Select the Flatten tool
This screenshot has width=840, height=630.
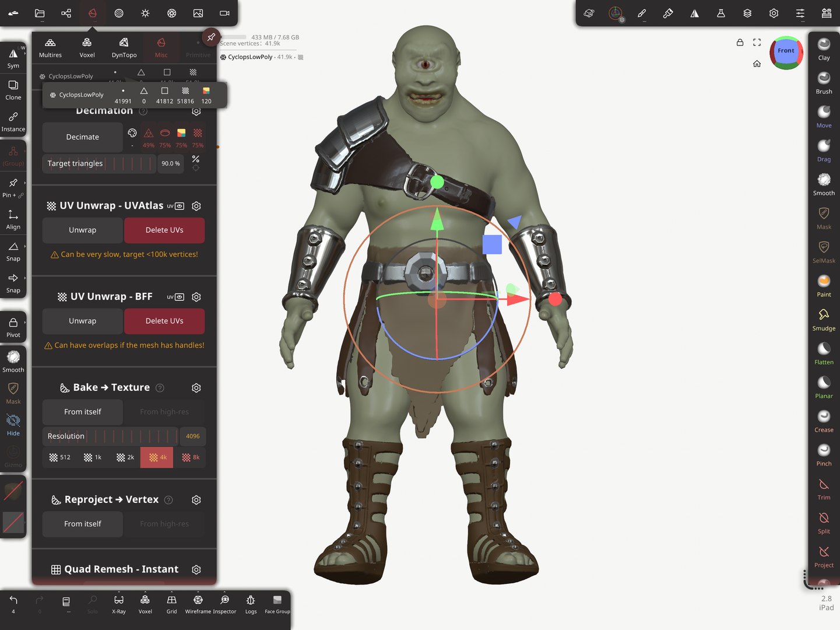824,353
